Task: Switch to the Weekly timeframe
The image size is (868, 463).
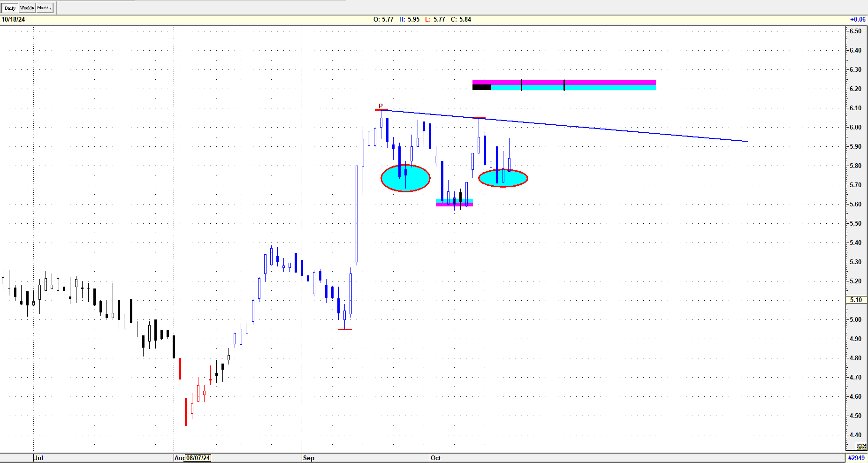Action: (27, 8)
